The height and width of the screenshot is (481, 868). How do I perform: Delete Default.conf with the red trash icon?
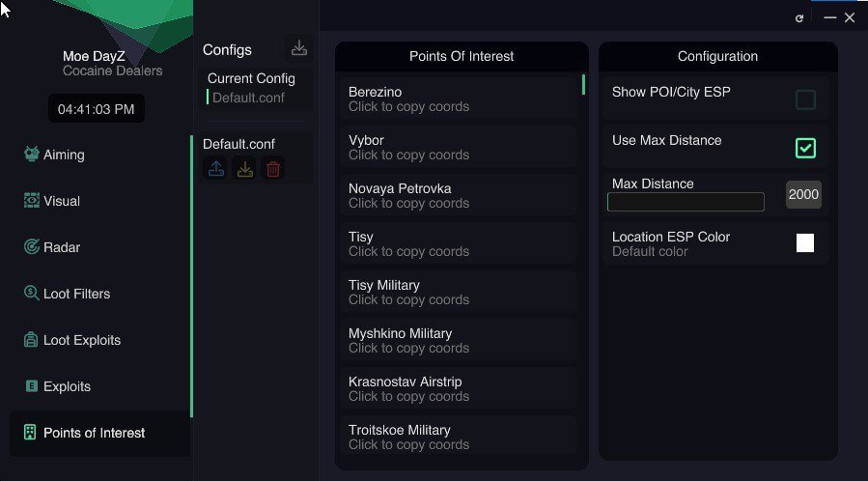273,168
